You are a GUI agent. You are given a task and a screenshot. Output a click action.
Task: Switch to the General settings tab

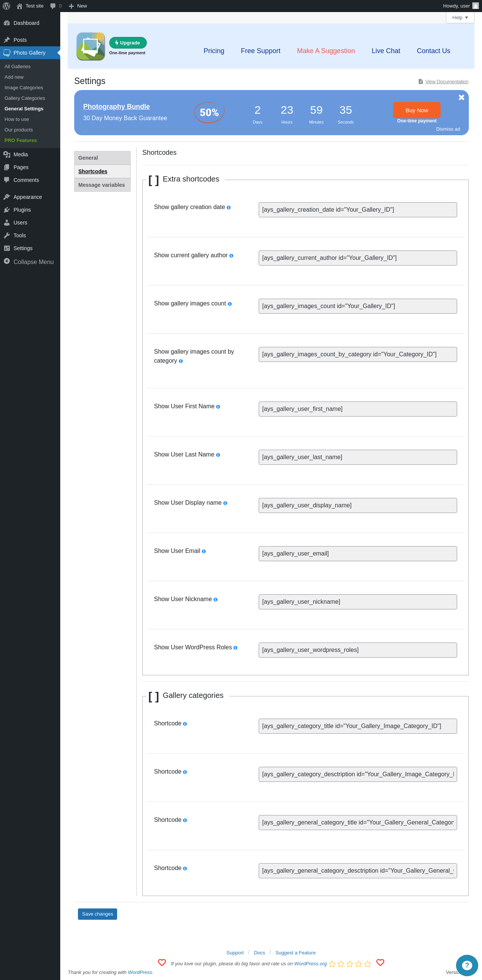(102, 158)
